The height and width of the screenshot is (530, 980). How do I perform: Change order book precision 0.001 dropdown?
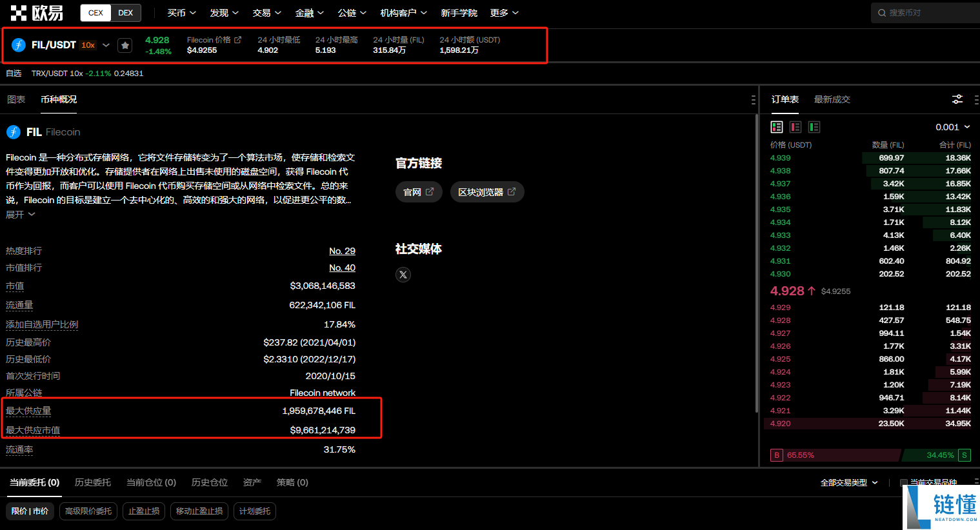pos(953,127)
